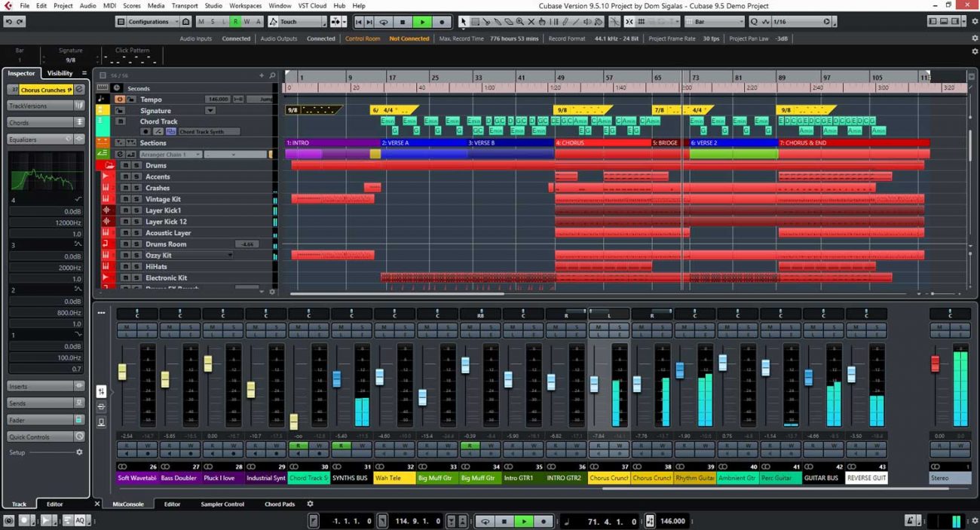Image resolution: width=980 pixels, height=530 pixels.
Task: Expand the Inserts inspector section
Action: pos(45,386)
